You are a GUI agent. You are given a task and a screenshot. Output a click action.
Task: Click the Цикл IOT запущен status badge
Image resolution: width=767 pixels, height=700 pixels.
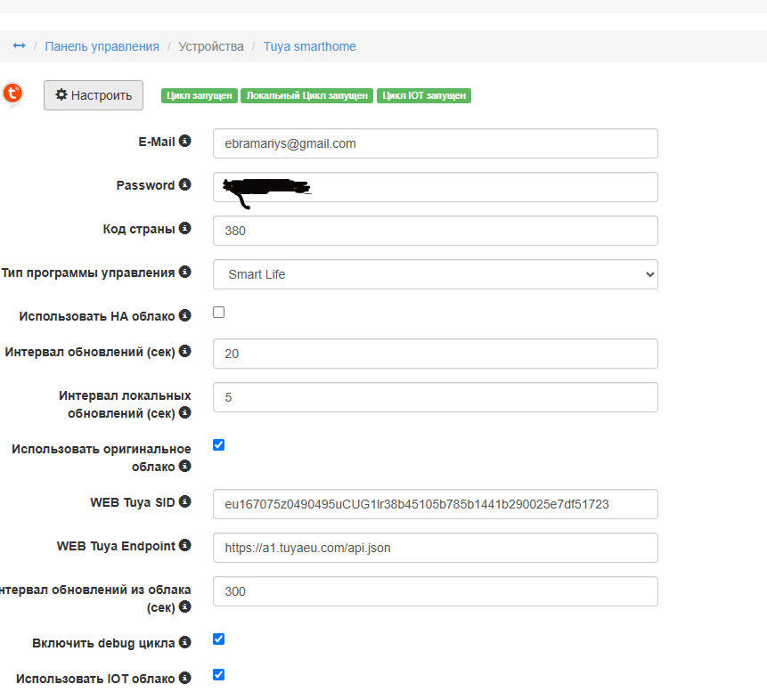tap(423, 96)
